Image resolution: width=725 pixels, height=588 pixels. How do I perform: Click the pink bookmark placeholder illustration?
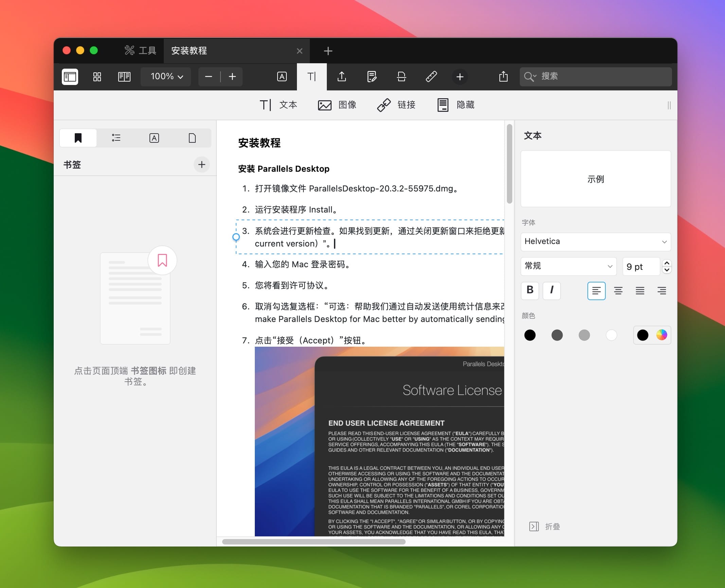[x=162, y=260]
